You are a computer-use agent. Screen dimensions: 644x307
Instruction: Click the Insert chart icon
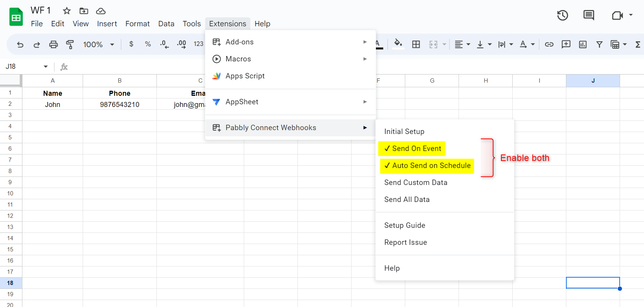[583, 44]
